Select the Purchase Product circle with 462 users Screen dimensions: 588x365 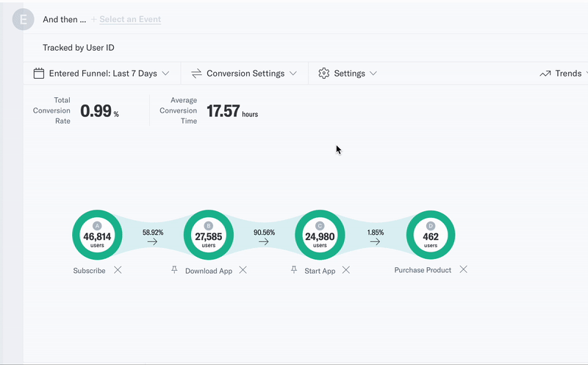click(431, 235)
